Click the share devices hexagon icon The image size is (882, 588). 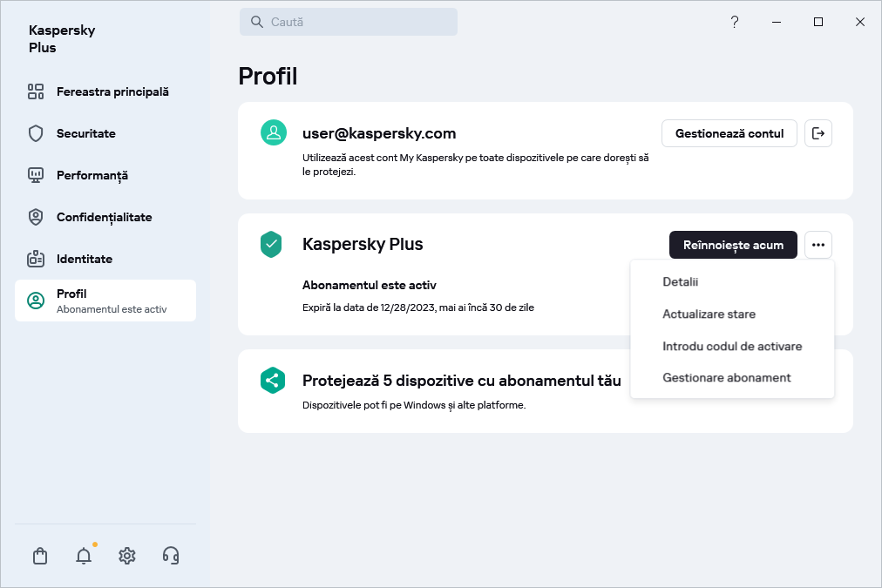[x=273, y=381]
